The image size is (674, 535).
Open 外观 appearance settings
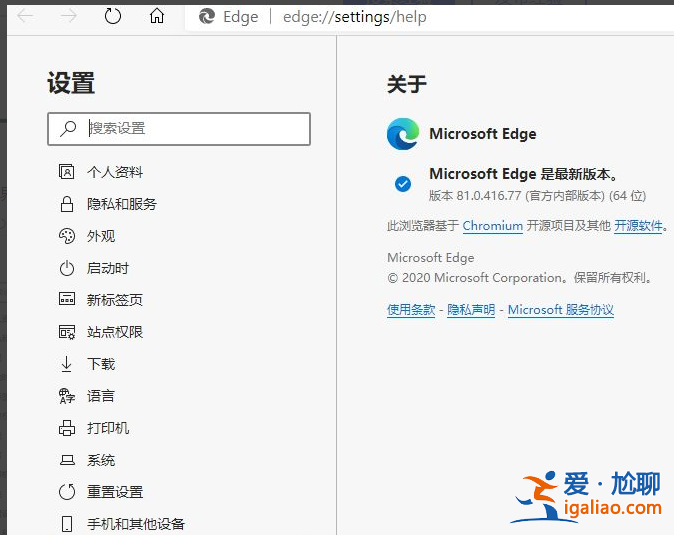pos(101,236)
